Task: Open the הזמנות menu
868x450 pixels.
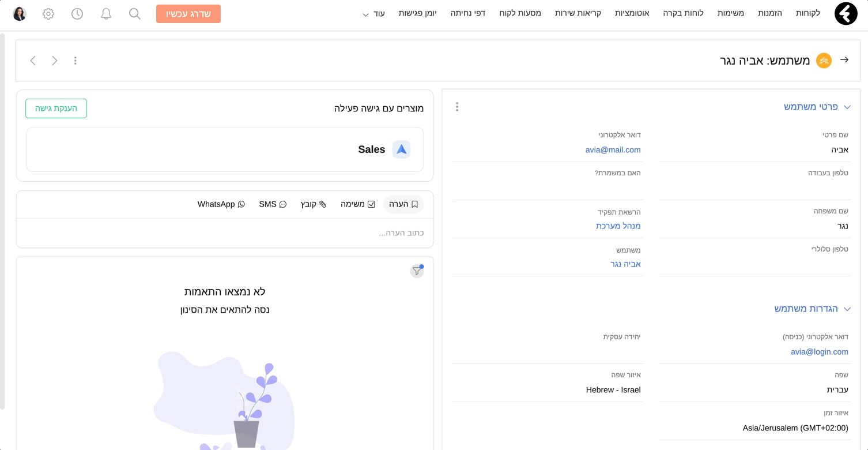Action: [770, 13]
